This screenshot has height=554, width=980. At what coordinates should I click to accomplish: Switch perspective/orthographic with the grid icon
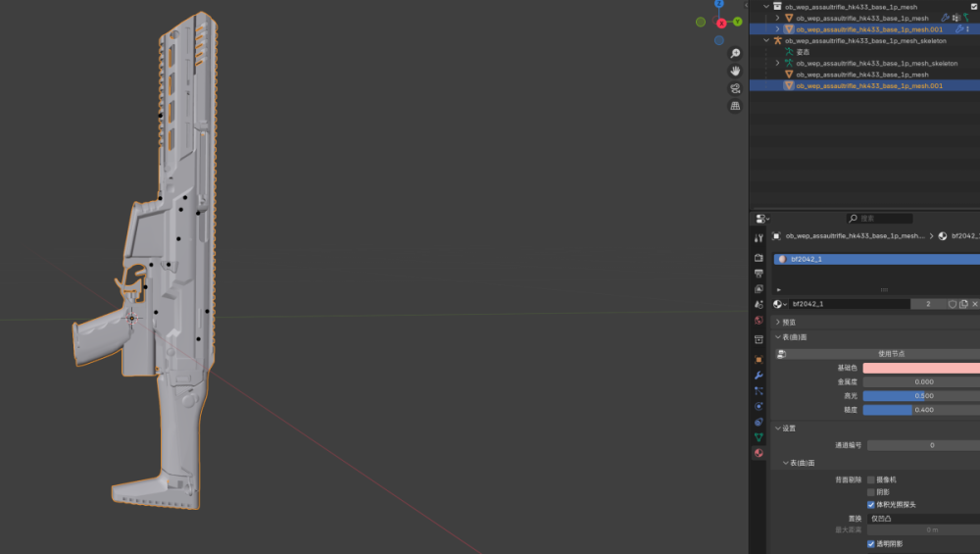point(735,106)
